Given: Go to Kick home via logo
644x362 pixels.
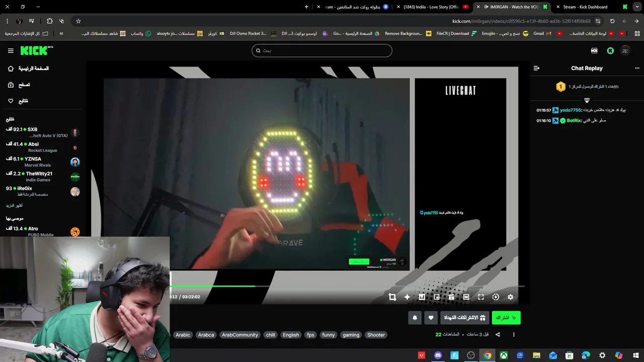Looking at the screenshot, I should tap(36, 51).
